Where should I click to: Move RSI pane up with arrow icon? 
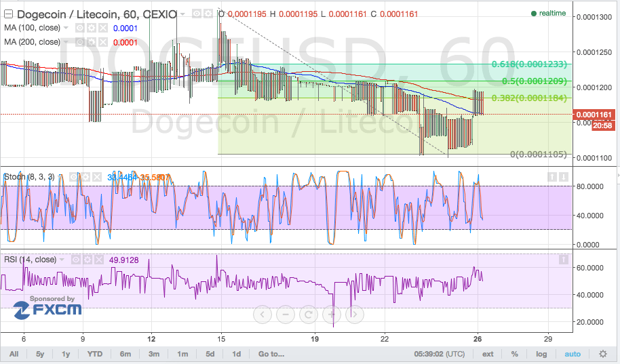pyautogui.click(x=564, y=260)
